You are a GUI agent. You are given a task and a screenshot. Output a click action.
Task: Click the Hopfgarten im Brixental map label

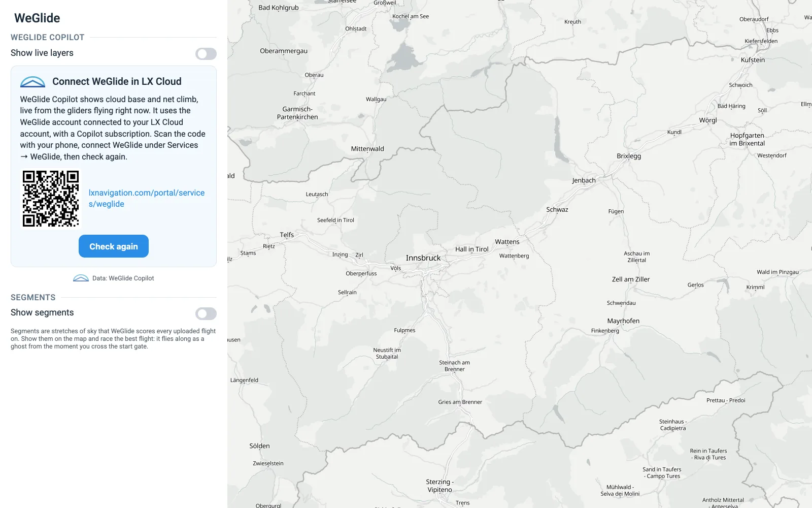[x=747, y=139]
